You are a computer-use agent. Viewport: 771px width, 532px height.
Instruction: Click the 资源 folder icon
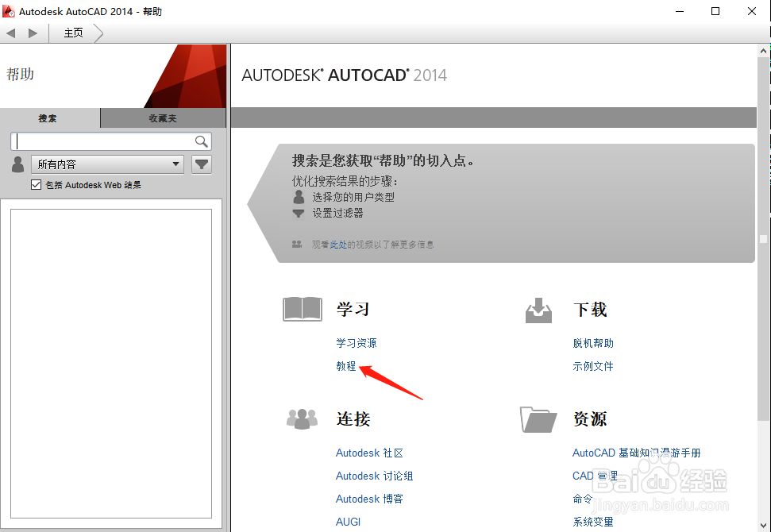pyautogui.click(x=538, y=419)
